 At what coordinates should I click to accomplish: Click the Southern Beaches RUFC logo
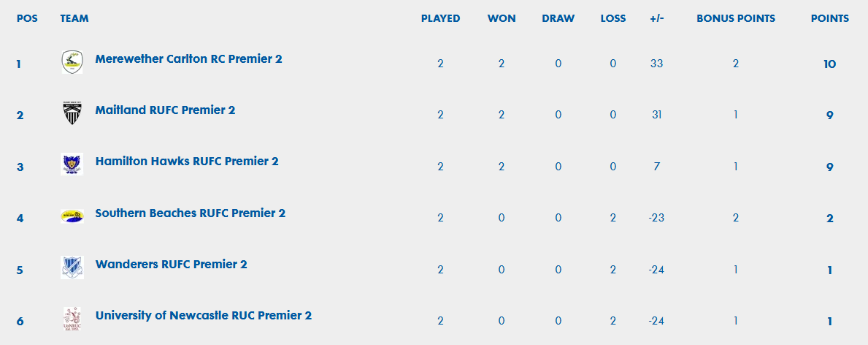pyautogui.click(x=72, y=216)
